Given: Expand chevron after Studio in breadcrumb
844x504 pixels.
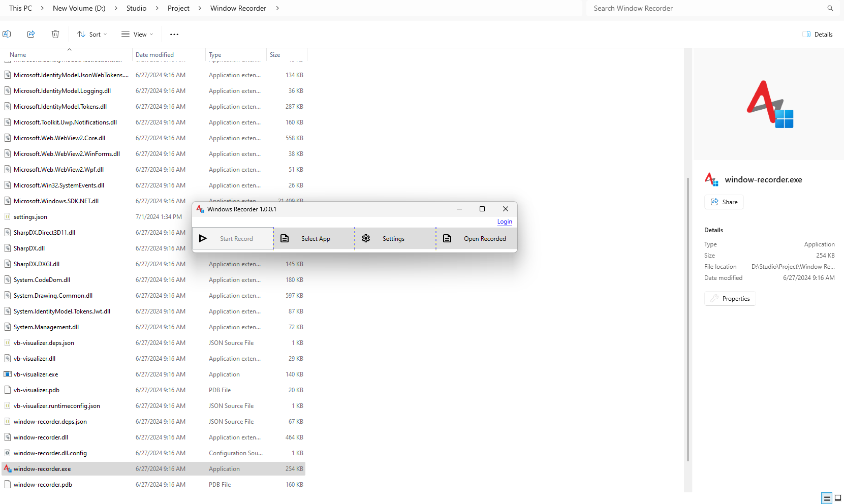Looking at the screenshot, I should 157,8.
